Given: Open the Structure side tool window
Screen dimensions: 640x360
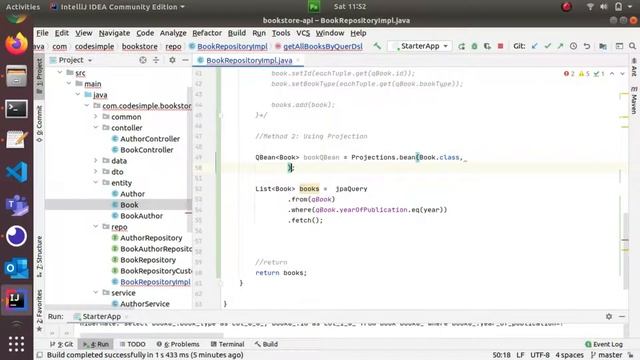Looking at the screenshot, I should [x=39, y=256].
